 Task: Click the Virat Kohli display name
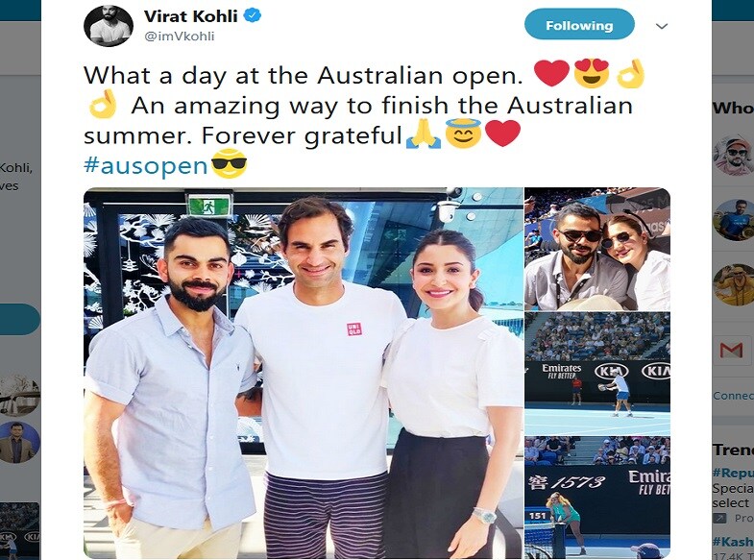[x=191, y=16]
